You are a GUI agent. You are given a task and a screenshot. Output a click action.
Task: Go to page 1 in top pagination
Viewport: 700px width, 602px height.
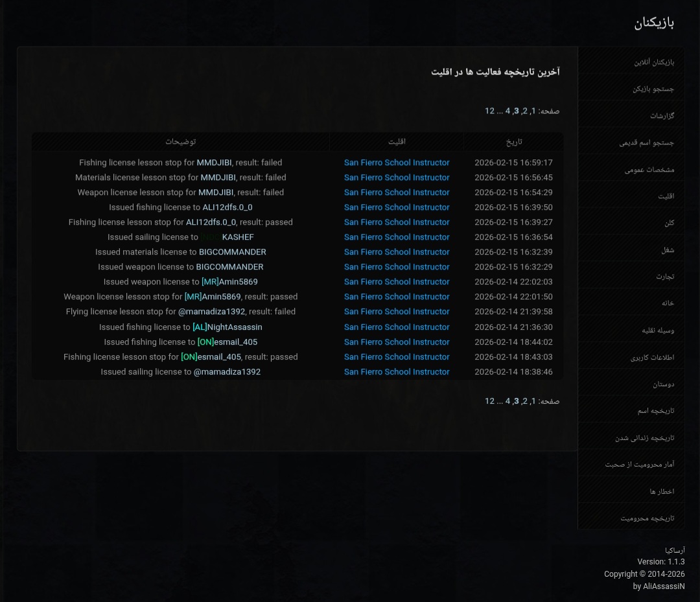click(532, 111)
